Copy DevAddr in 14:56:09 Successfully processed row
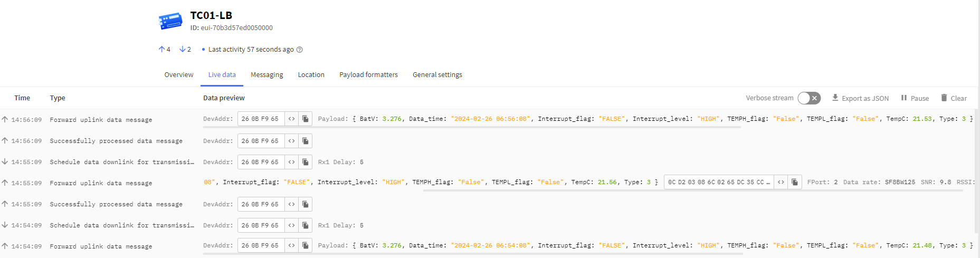Image resolution: width=980 pixels, height=258 pixels. pos(305,141)
